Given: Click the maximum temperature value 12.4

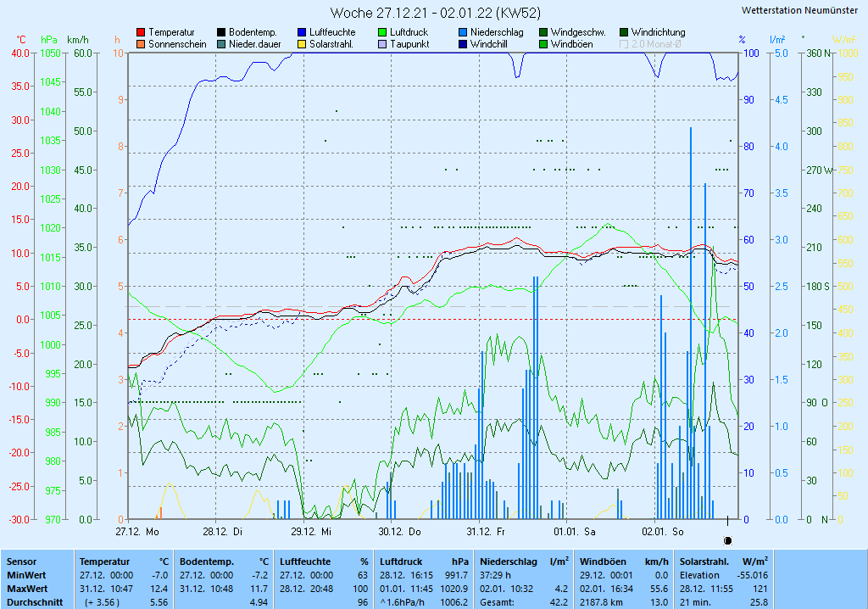Looking at the screenshot, I should tap(159, 589).
